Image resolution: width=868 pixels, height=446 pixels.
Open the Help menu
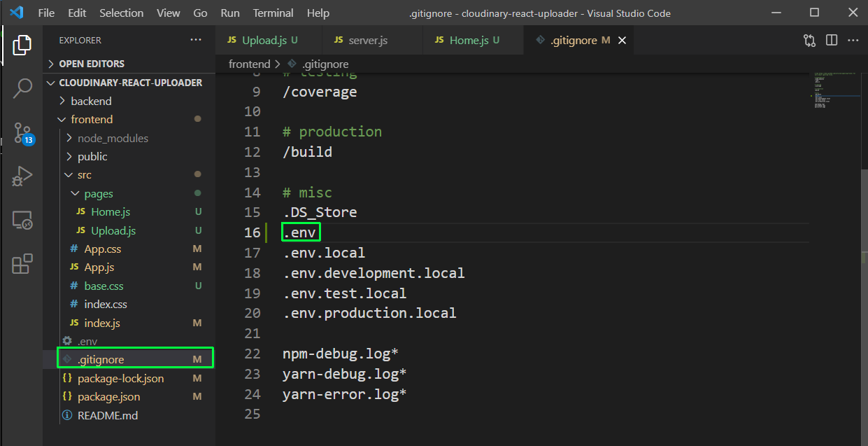coord(318,13)
